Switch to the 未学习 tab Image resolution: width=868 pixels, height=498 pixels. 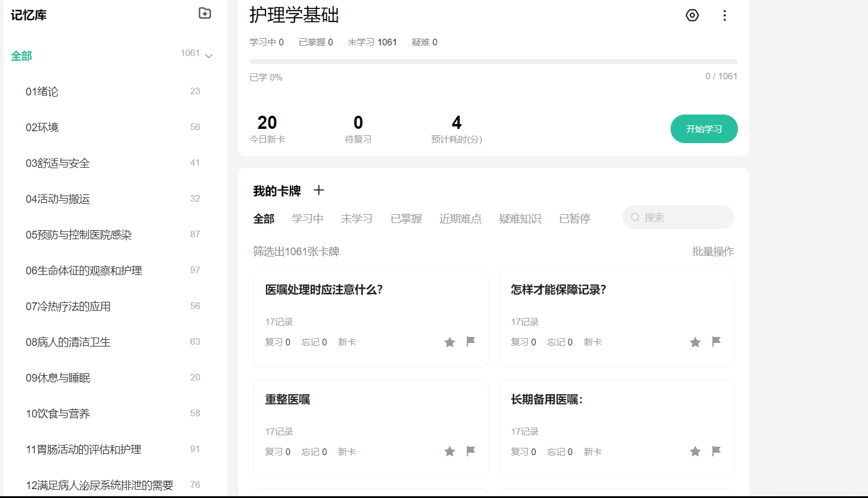357,219
